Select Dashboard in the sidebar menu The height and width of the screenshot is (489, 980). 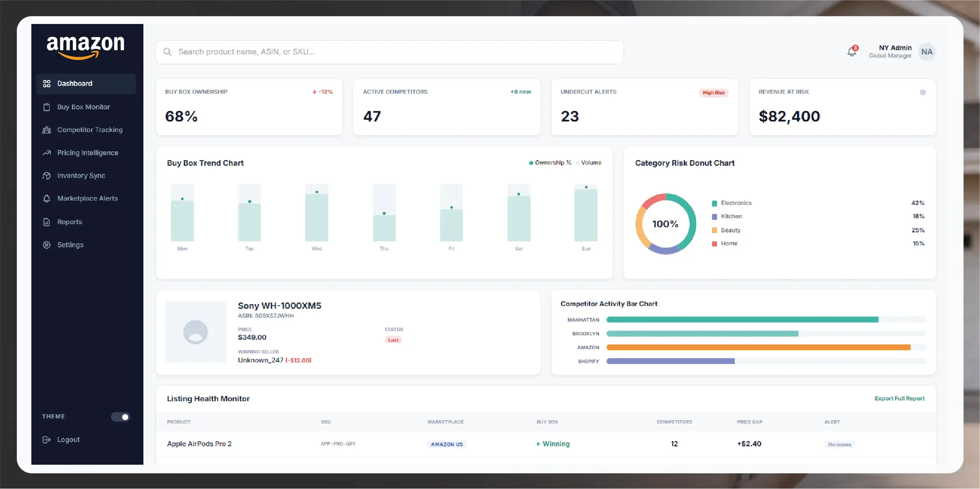pyautogui.click(x=74, y=83)
